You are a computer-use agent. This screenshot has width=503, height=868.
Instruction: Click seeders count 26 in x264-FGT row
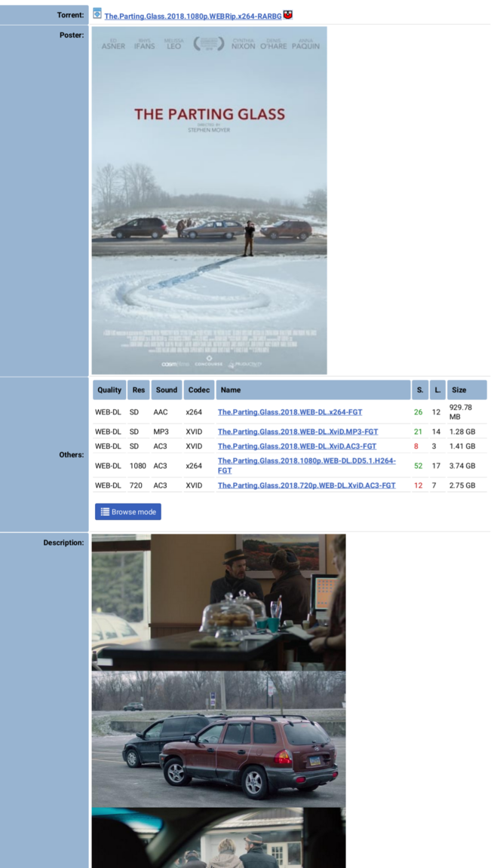click(x=419, y=412)
